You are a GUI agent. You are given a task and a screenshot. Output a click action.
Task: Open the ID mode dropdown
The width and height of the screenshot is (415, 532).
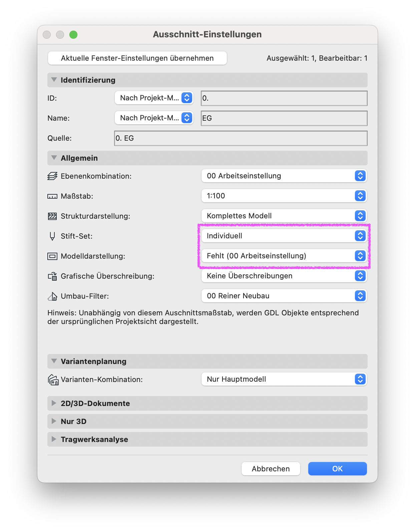[154, 98]
